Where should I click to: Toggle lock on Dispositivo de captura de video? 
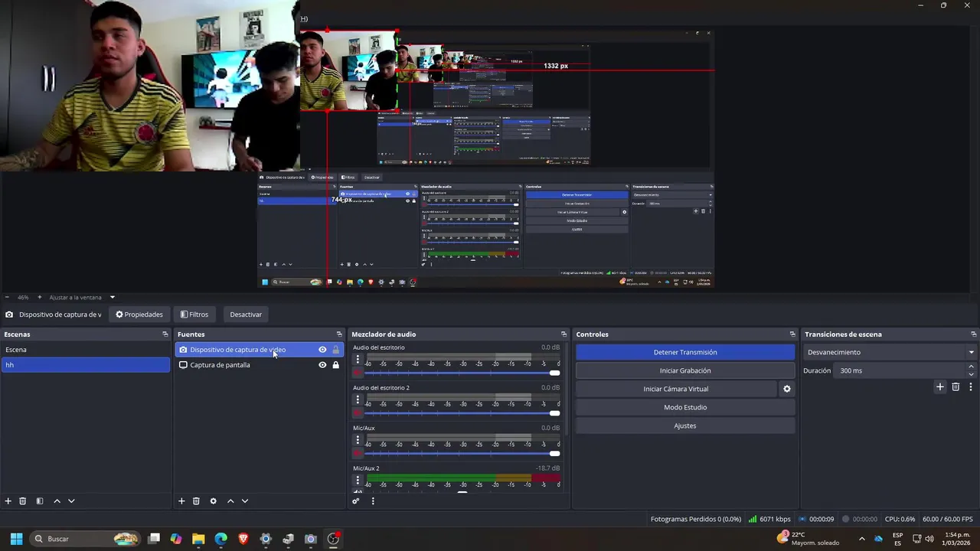coord(335,350)
